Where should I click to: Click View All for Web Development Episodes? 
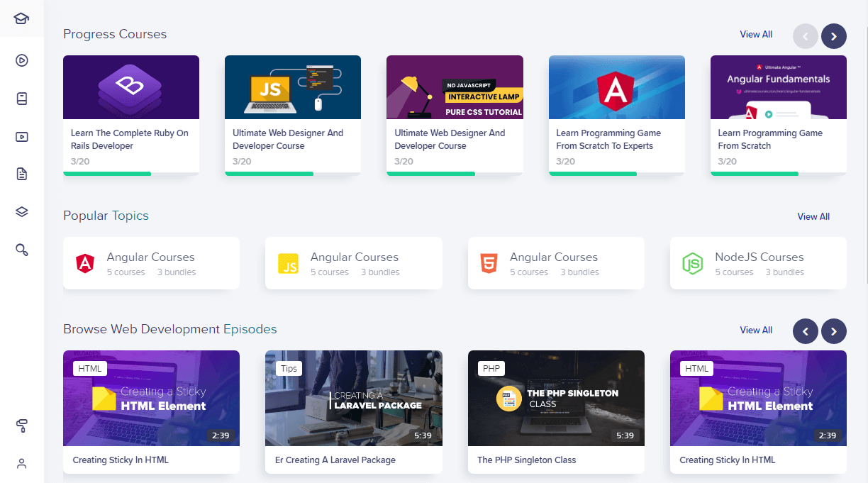click(755, 331)
